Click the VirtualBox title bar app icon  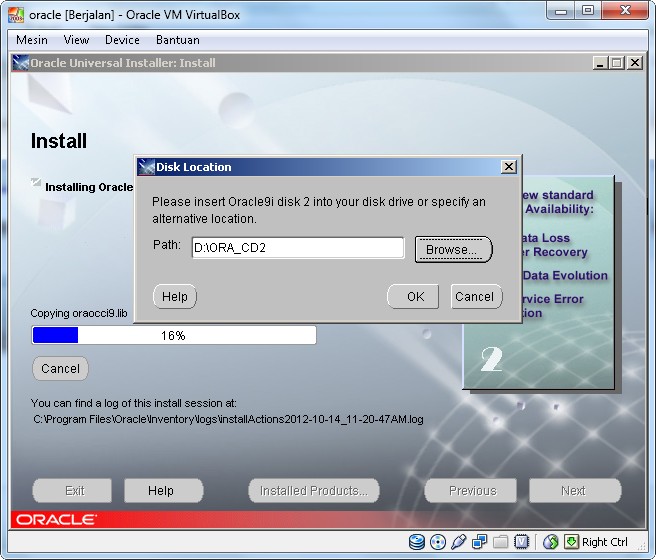tap(16, 15)
